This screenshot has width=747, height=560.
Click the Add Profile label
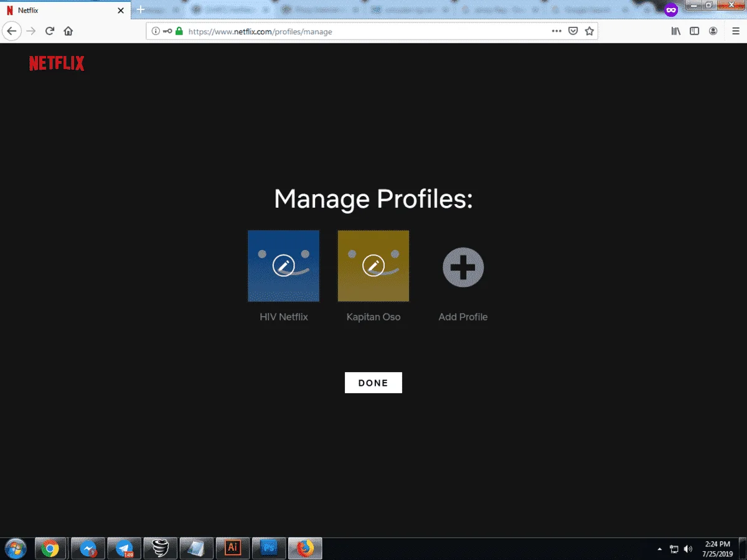coord(463,317)
